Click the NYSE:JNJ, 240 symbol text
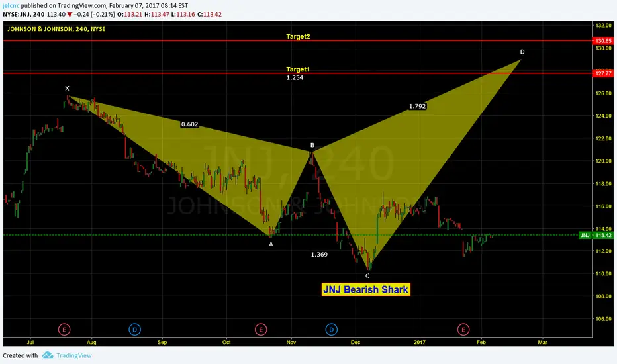The width and height of the screenshot is (617, 364). pyautogui.click(x=23, y=14)
